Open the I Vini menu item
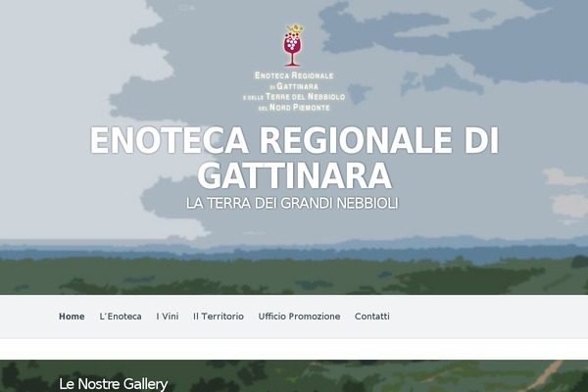588x392 pixels. click(168, 317)
